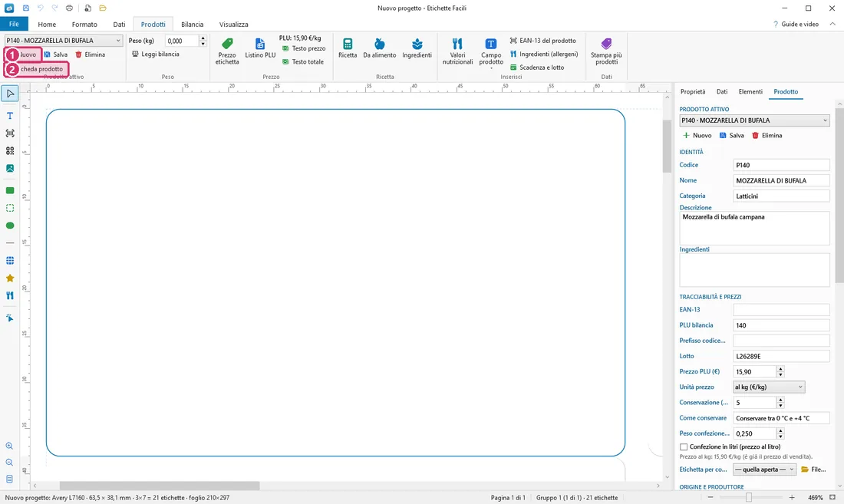Image resolution: width=844 pixels, height=504 pixels.
Task: Click the Lotto input field
Action: coord(781,356)
